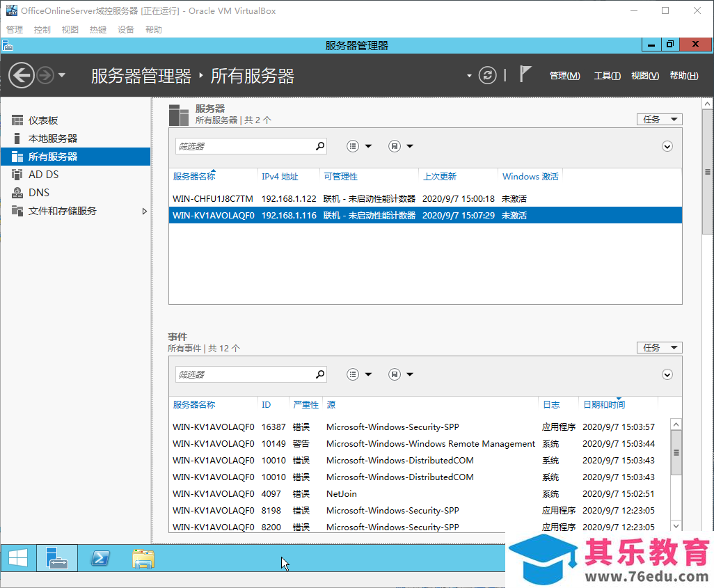Expand servers filter panel chevron
714x588 pixels.
pyautogui.click(x=667, y=146)
